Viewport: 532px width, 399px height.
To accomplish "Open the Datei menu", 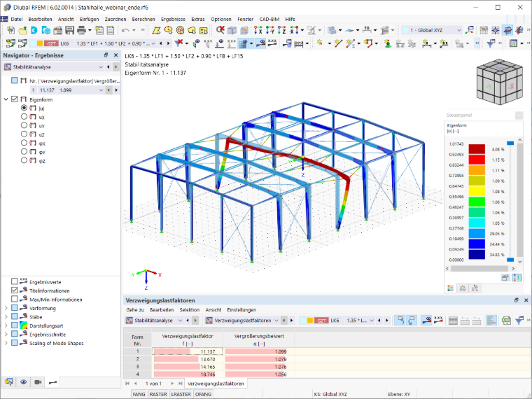I will coord(16,20).
